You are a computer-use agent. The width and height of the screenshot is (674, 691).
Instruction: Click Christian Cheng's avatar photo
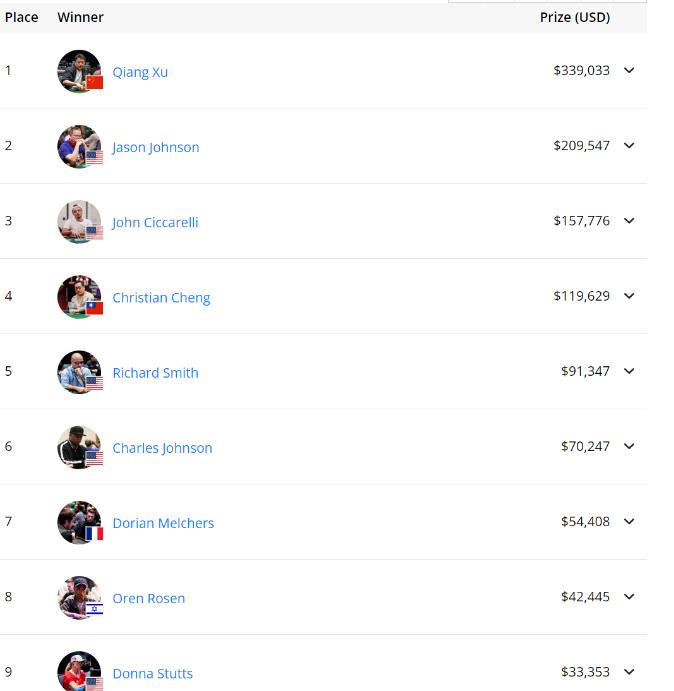79,297
